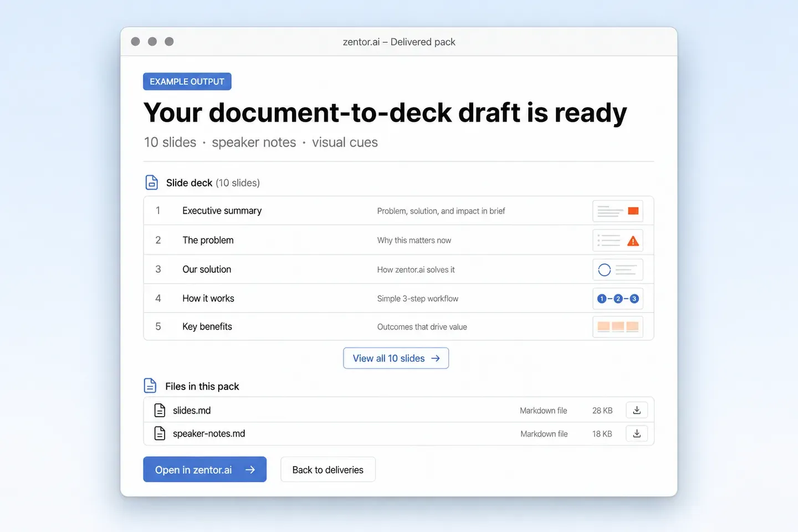Click the Files in this pack icon
This screenshot has width=798, height=532.
(x=150, y=386)
